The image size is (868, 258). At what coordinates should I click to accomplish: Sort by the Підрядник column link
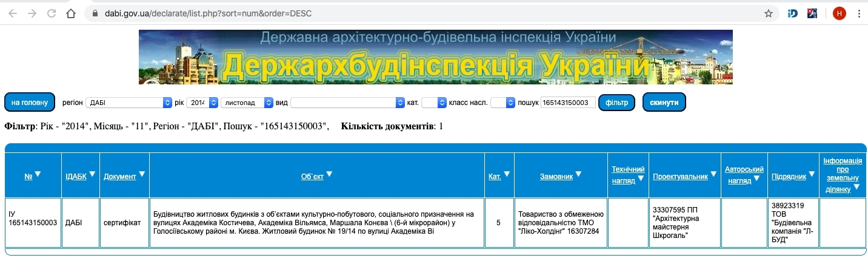click(x=789, y=177)
